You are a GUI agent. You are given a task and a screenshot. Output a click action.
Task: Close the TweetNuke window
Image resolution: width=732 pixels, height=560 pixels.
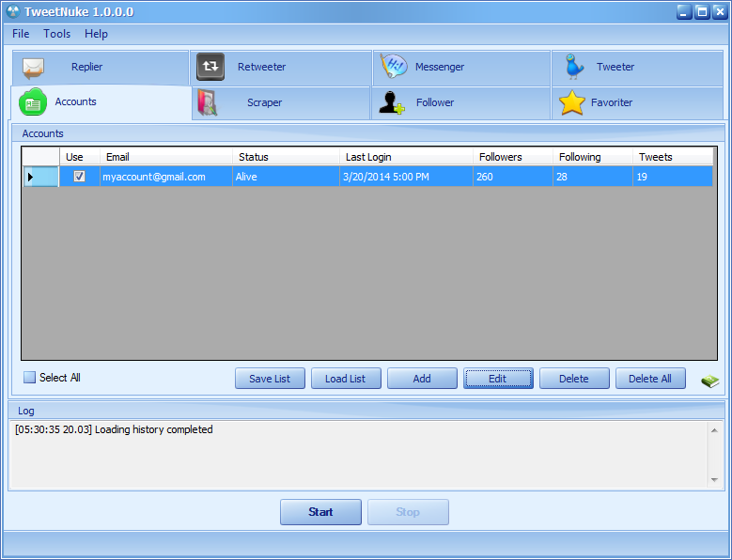coord(720,11)
